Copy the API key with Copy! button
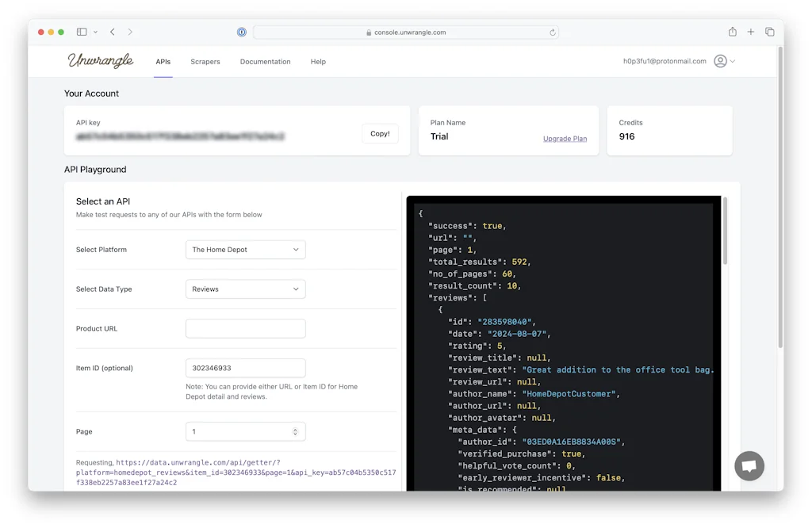812x528 pixels. point(380,133)
